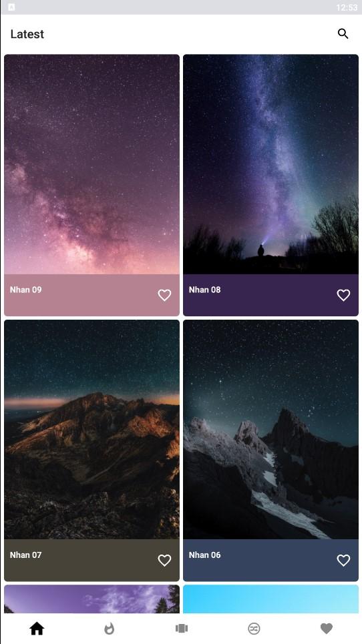The width and height of the screenshot is (362, 644).
Task: View the orange mountain wallpaper Nhan 07
Action: (x=92, y=430)
